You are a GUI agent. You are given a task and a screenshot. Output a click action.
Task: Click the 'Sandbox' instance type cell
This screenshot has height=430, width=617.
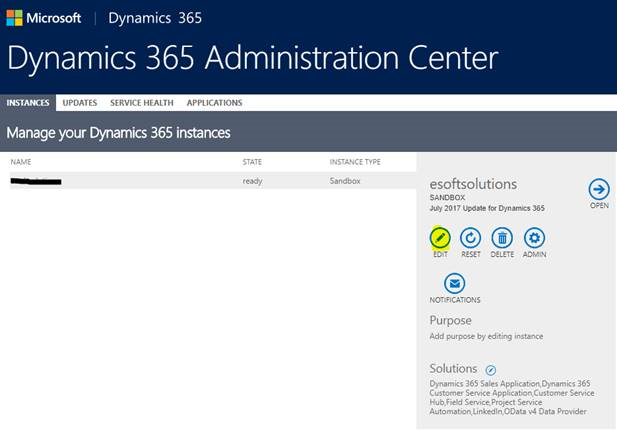point(345,181)
